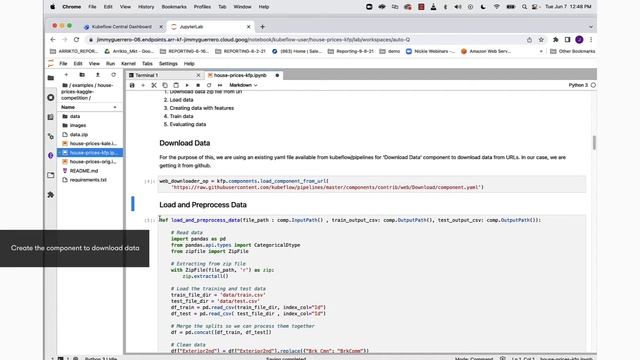This screenshot has width=640, height=360.
Task: Open README.md file
Action: point(90,171)
